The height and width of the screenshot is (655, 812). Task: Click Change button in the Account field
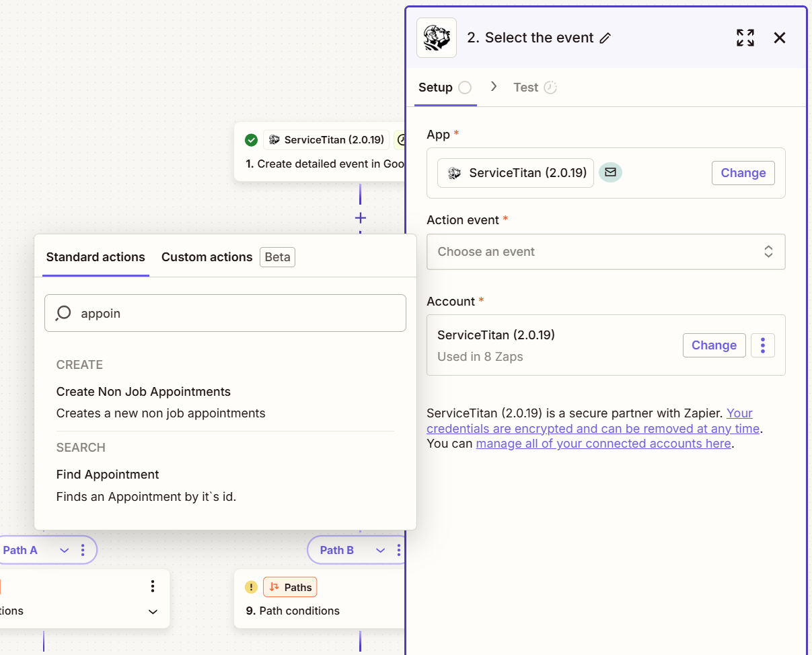click(x=714, y=345)
